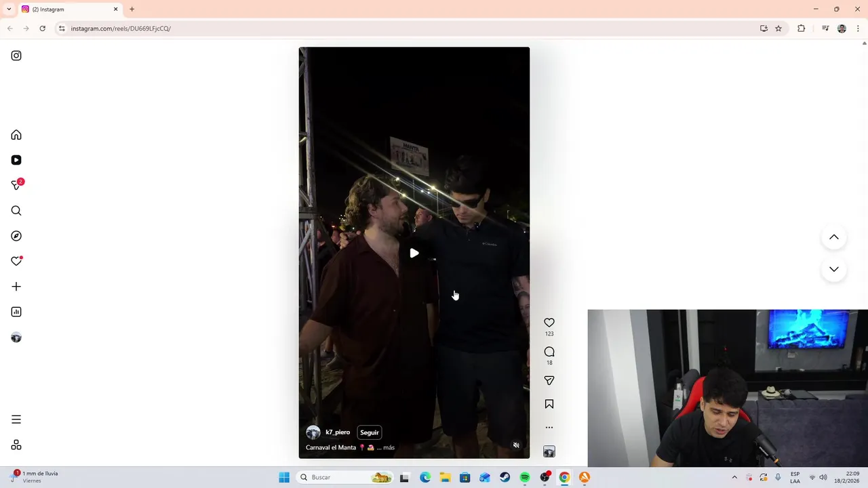Open the k7_piero username link
The width and height of the screenshot is (868, 488).
pos(338,432)
